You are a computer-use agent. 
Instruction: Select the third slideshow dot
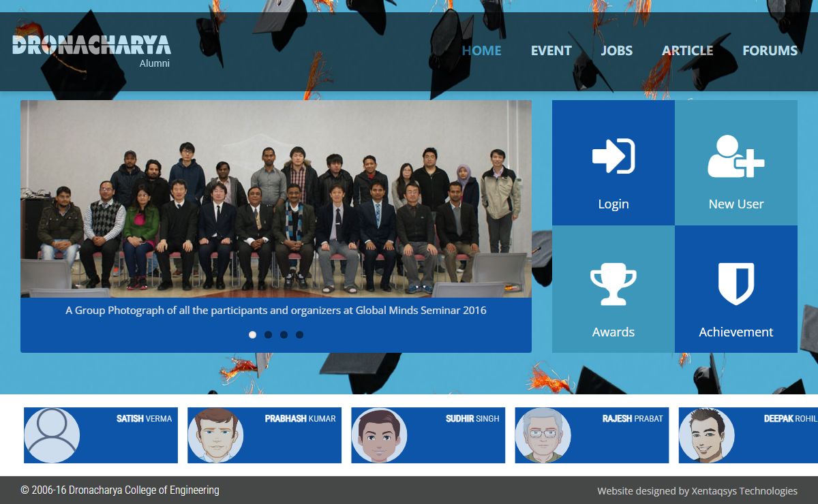pyautogui.click(x=284, y=334)
